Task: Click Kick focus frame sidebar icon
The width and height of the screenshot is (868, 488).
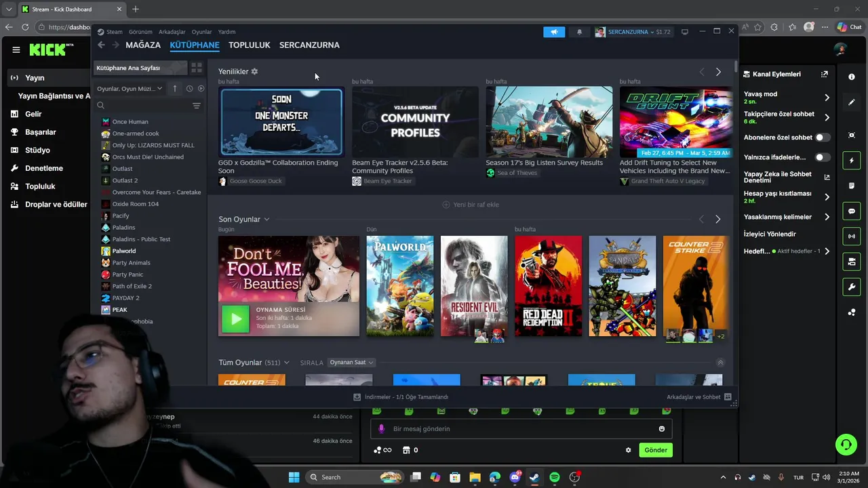Action: [852, 135]
